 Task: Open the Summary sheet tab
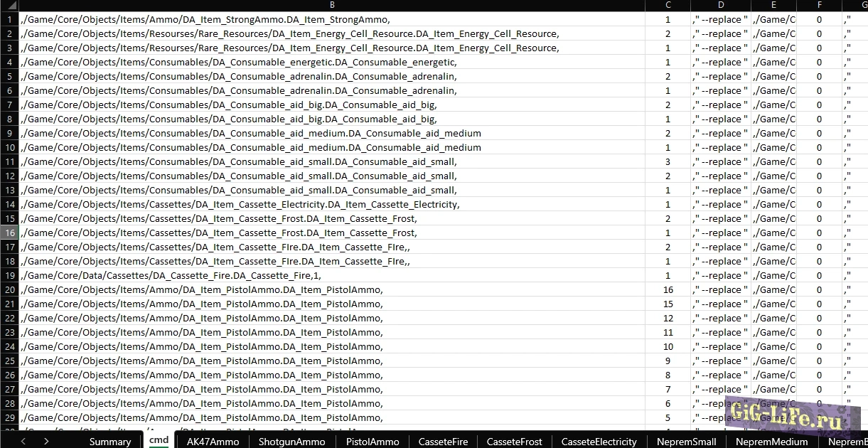click(x=110, y=442)
